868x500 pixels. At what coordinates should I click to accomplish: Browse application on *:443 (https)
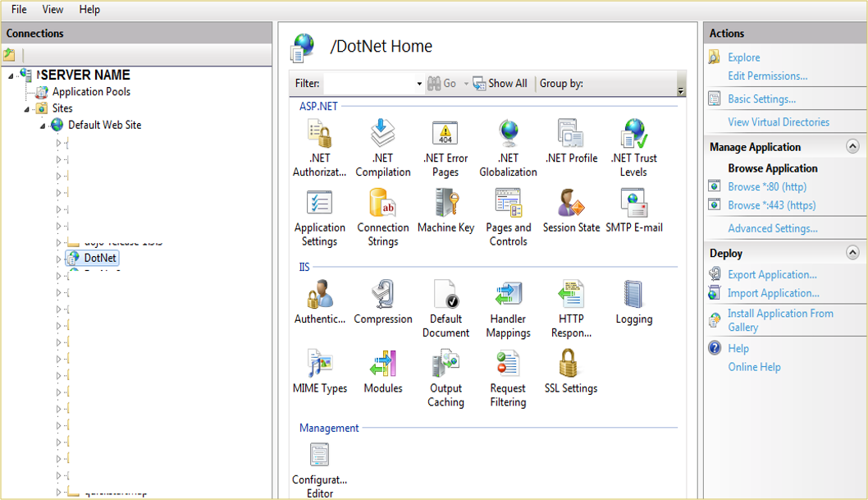772,205
